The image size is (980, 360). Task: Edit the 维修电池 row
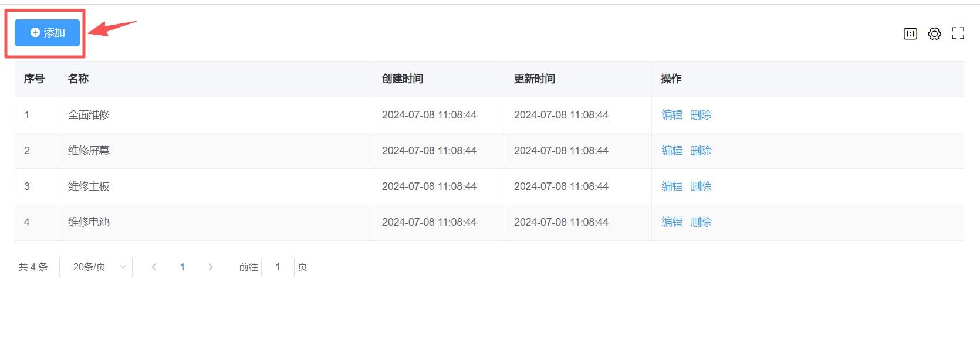tap(671, 222)
